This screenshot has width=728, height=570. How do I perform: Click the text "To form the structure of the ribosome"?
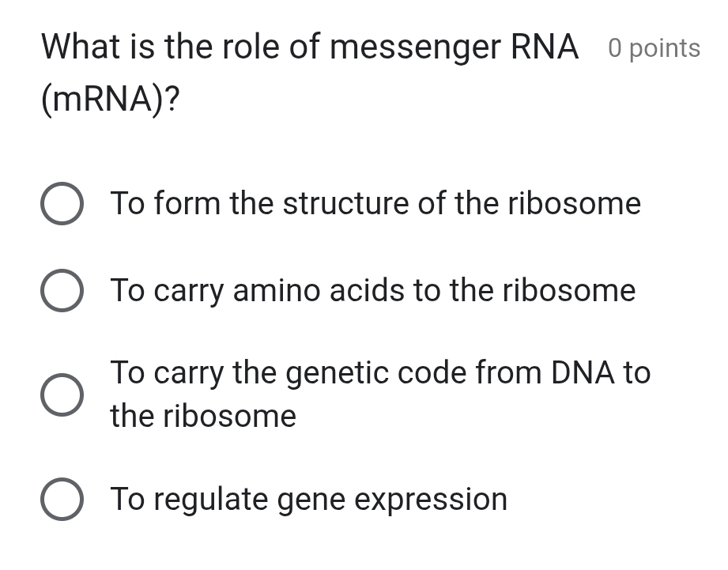point(376,204)
